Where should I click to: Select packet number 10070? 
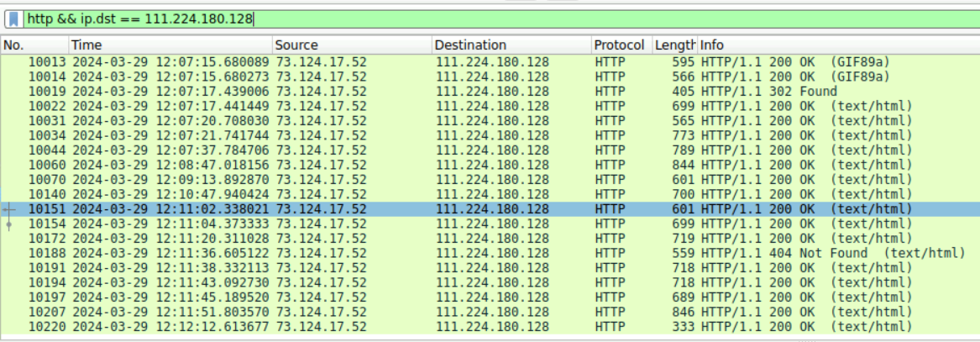(x=490, y=180)
